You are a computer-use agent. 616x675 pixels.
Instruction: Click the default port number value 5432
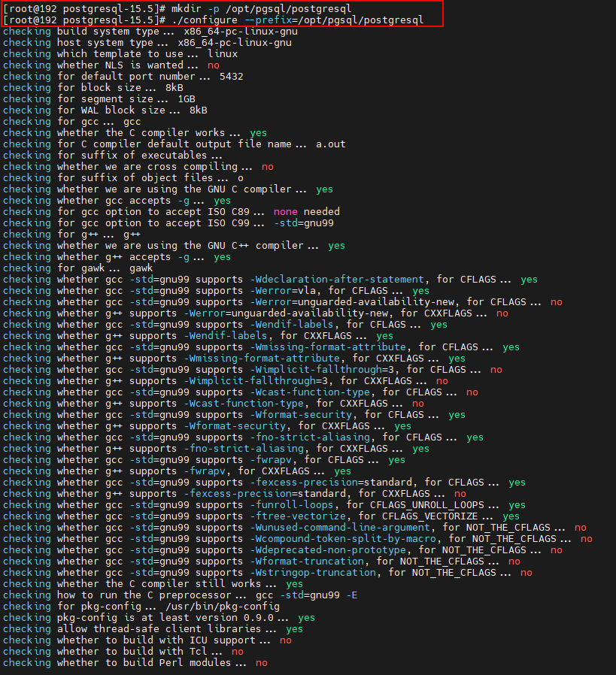pos(232,77)
